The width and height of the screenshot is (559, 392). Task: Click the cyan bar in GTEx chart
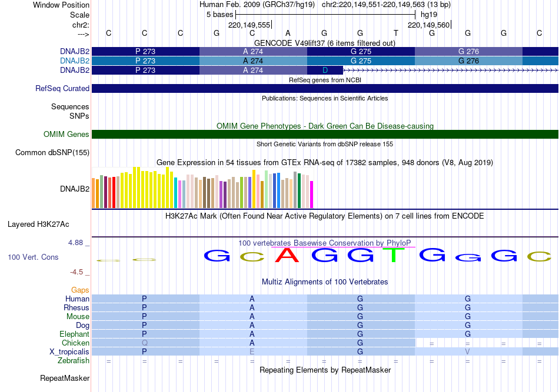click(x=176, y=193)
